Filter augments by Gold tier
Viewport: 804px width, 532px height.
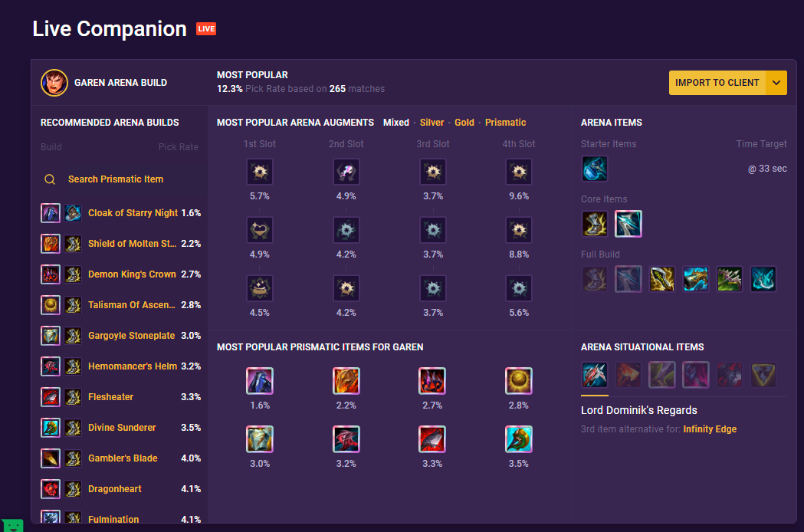pyautogui.click(x=464, y=123)
